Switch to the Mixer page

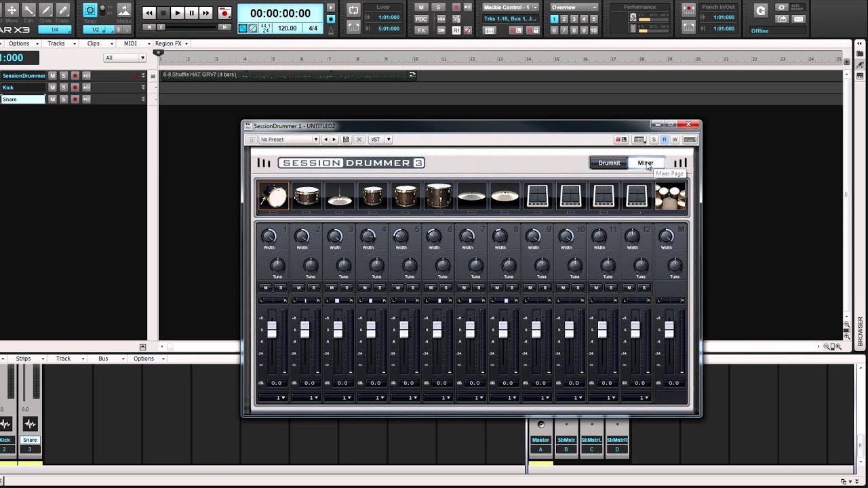pyautogui.click(x=646, y=163)
